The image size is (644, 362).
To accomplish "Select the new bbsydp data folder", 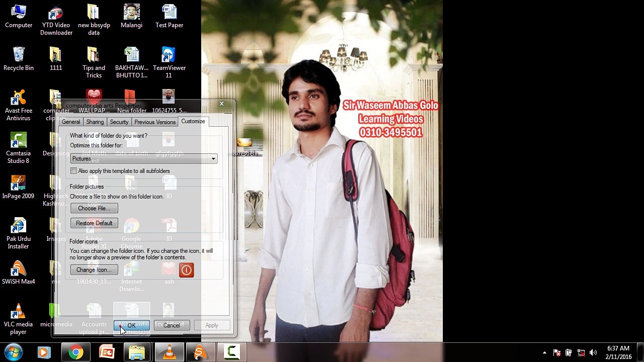I will point(94,20).
